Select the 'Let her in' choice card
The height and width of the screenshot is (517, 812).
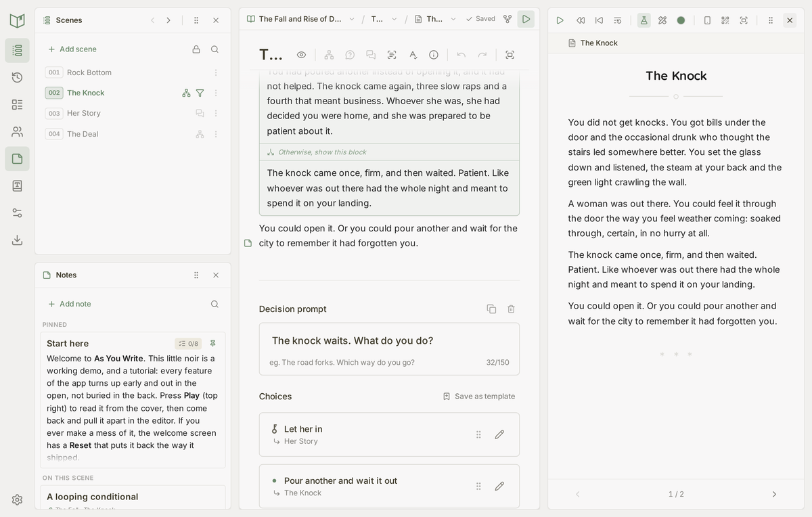tap(389, 434)
